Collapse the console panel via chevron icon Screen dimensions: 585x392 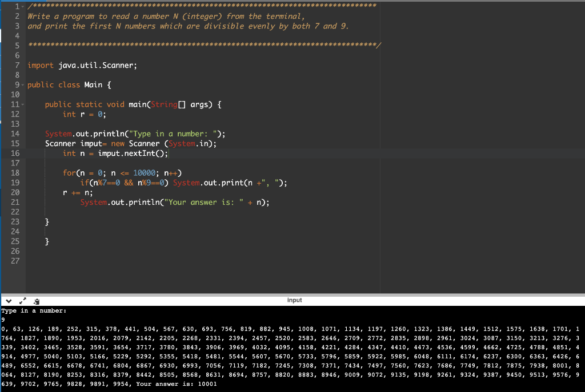click(9, 301)
